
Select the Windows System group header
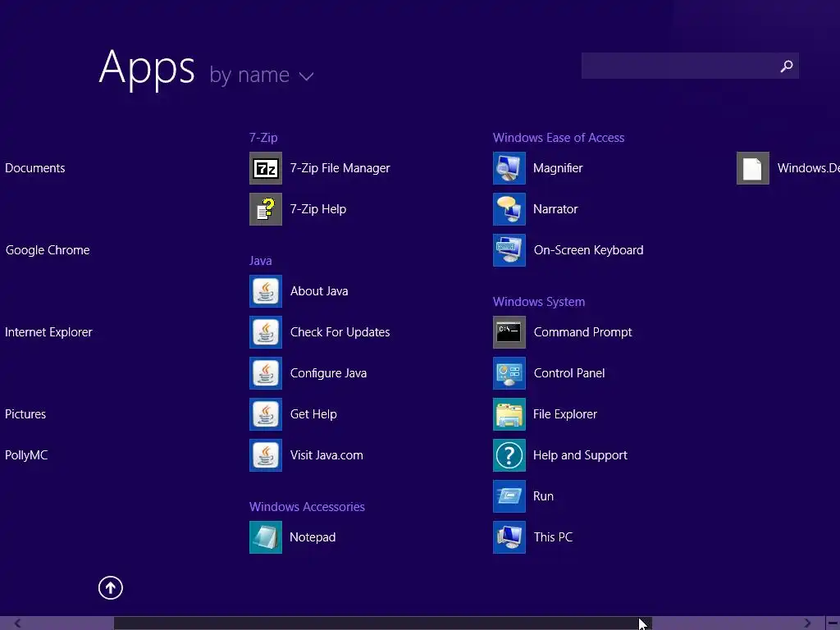click(539, 302)
